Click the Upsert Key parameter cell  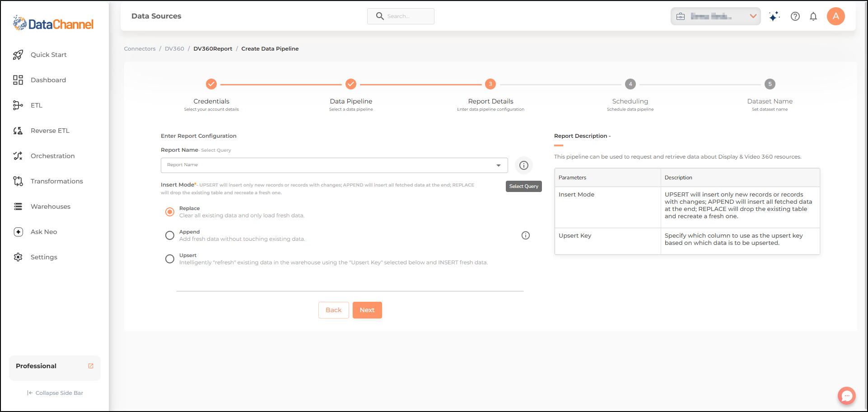[x=607, y=241]
